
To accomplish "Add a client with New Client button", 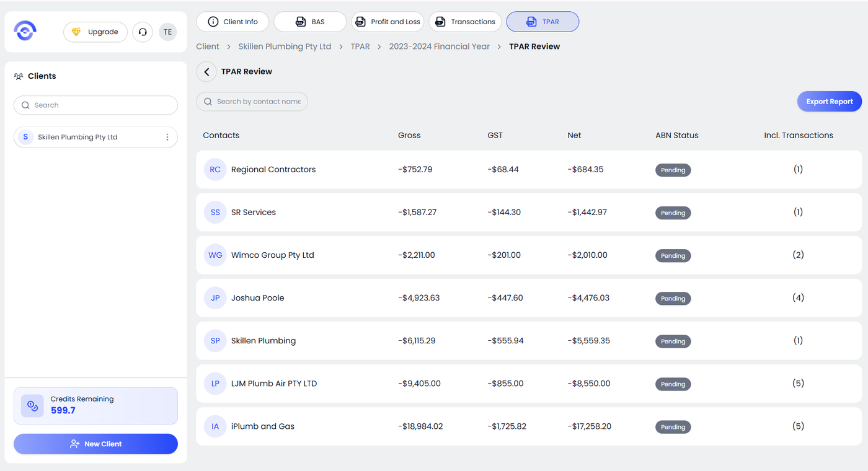I will 95,444.
